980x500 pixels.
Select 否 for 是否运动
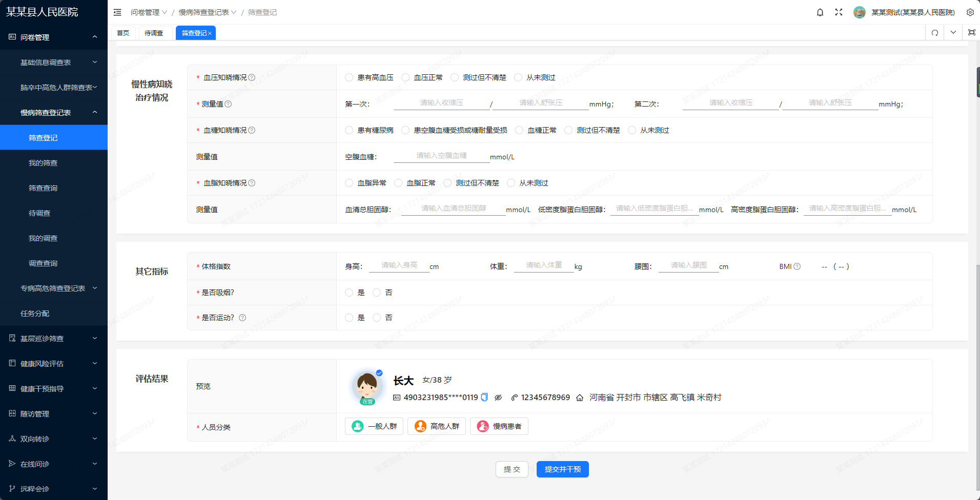pos(377,318)
